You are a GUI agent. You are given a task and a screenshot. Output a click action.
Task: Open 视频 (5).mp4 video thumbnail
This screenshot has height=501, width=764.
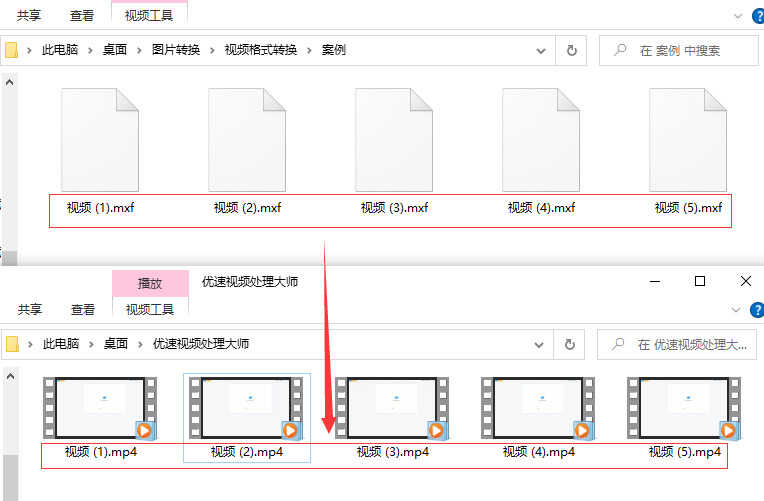683,408
